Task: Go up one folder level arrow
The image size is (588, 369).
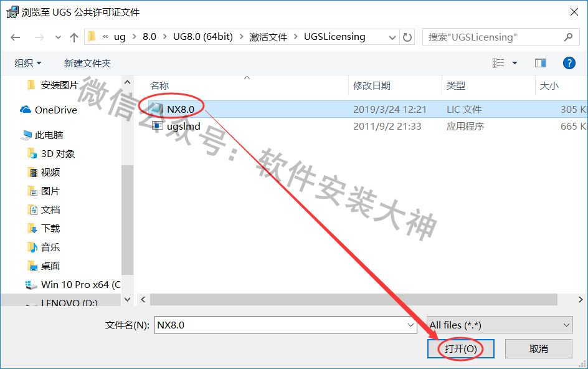Action: (74, 37)
